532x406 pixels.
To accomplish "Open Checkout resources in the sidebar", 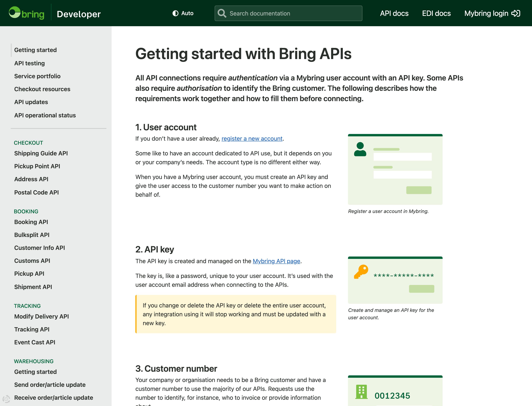I will pos(42,89).
